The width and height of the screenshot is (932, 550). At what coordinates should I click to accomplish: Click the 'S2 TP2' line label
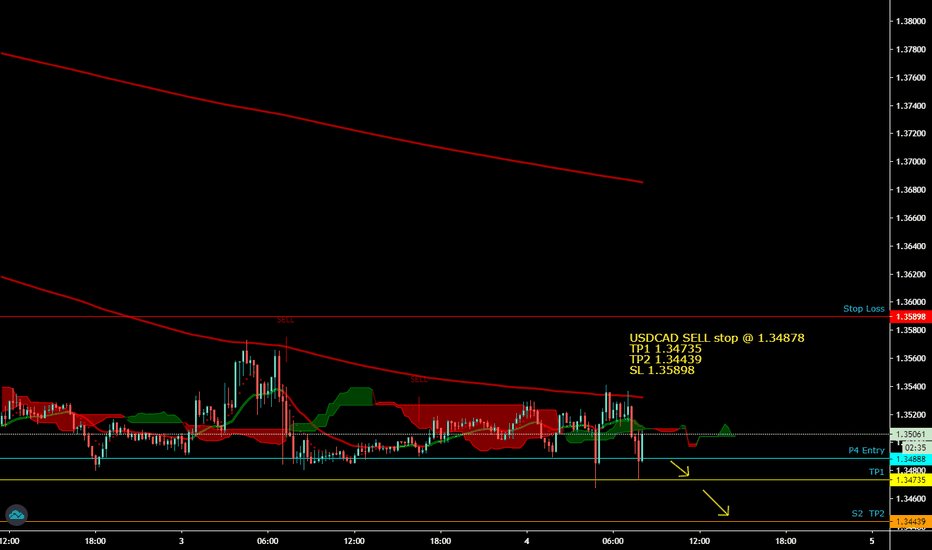tap(868, 513)
